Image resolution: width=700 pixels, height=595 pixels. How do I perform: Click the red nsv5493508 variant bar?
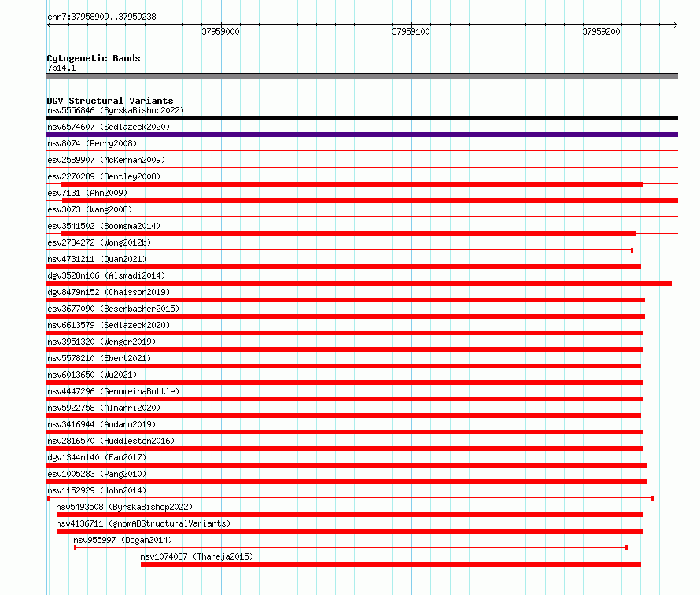349,515
